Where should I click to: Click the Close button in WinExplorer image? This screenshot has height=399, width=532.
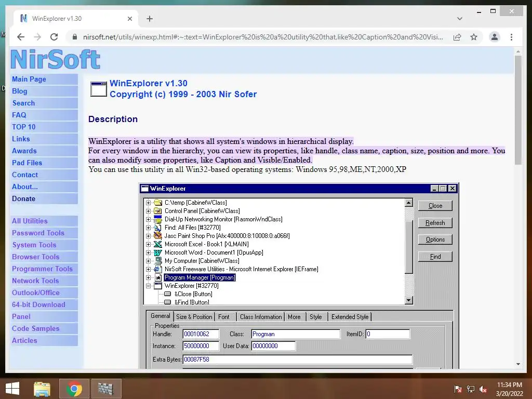point(435,206)
